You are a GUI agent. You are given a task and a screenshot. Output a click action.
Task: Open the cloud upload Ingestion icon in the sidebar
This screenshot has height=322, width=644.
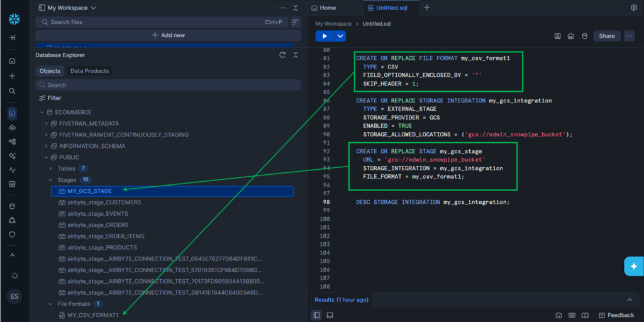tap(13, 128)
